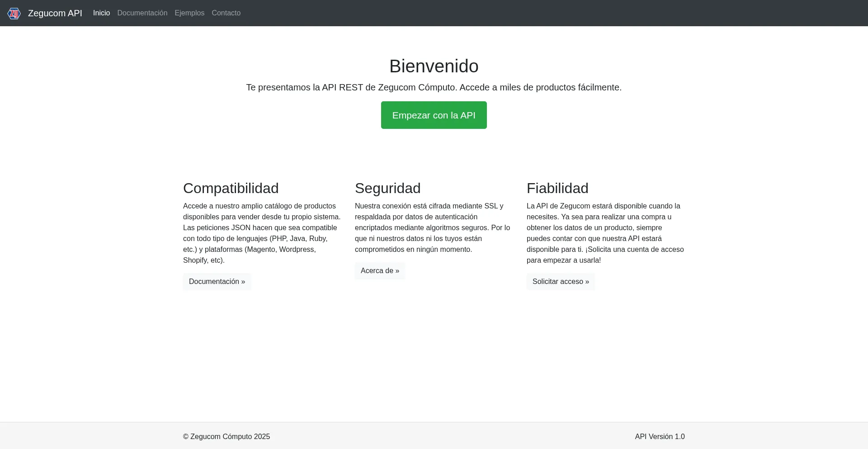Screen dimensions: 868x449
Task: Click the Zegucom logo icon in navbar
Action: (x=14, y=13)
